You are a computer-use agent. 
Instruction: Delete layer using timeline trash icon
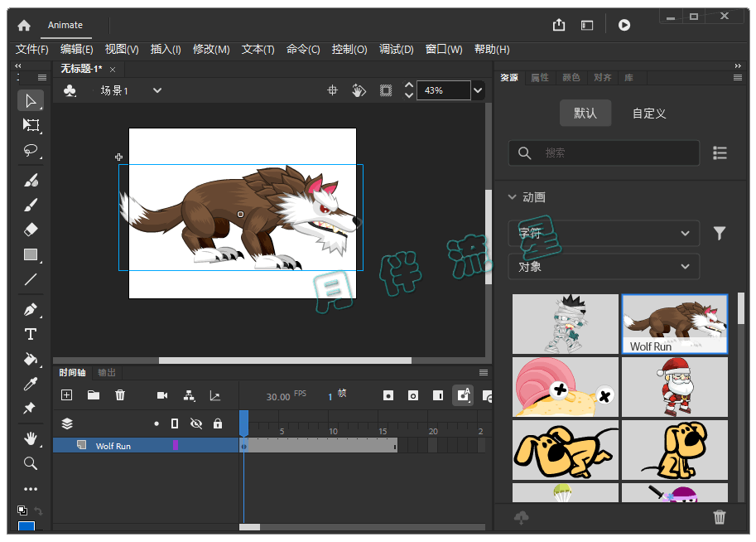click(x=120, y=395)
